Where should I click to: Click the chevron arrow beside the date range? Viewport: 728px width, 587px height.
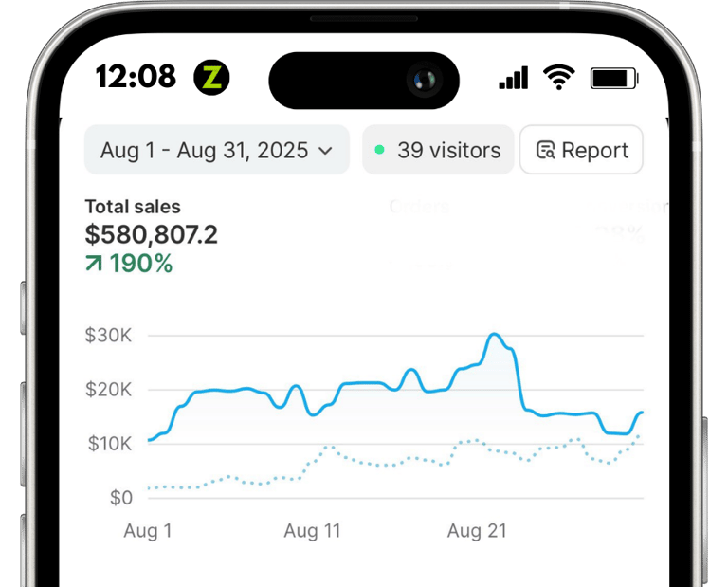[x=325, y=151]
